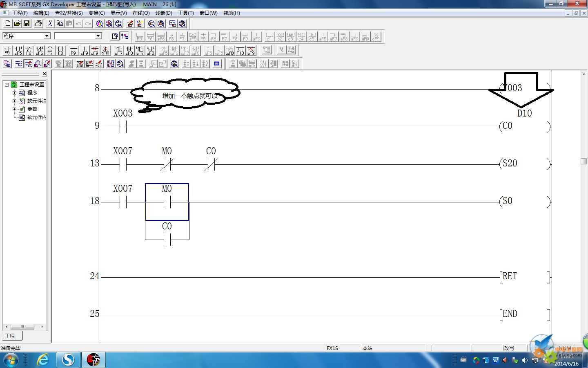Open the empty second combo box dropdown
Image resolution: width=588 pixels, height=368 pixels.
point(98,36)
